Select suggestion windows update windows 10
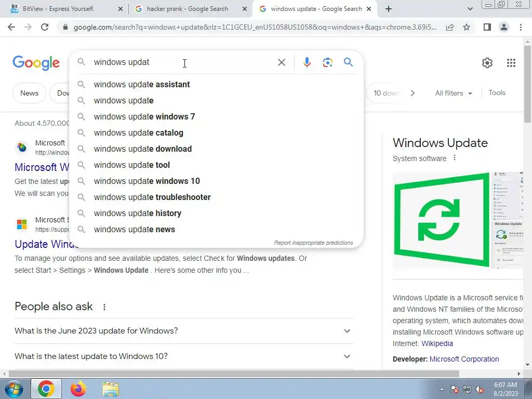The width and height of the screenshot is (532, 399). click(216, 181)
